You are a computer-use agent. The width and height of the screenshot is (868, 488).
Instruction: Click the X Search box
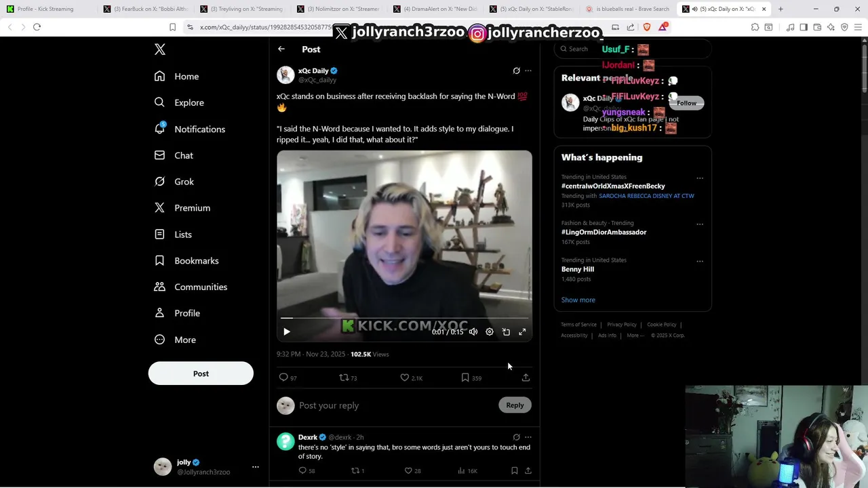632,49
